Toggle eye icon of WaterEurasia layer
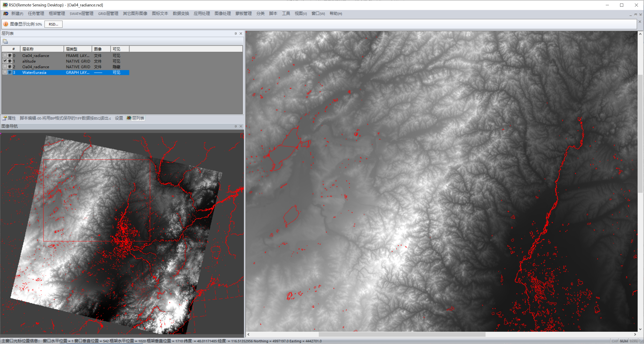 point(10,72)
